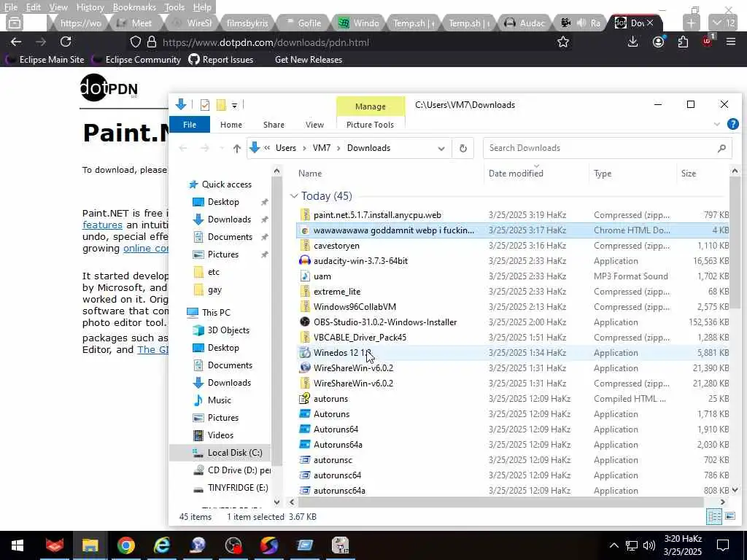The width and height of the screenshot is (747, 560).
Task: Open the Home ribbon tab
Action: click(231, 125)
